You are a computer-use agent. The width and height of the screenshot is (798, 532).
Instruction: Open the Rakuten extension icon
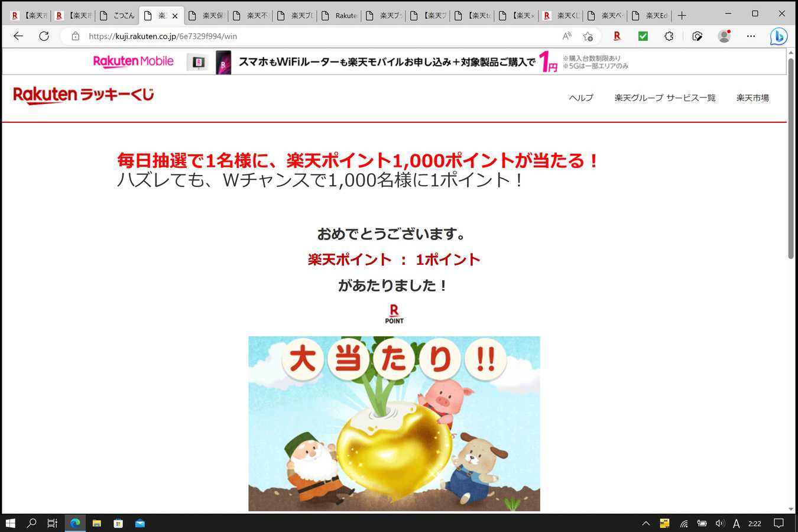[x=617, y=36]
